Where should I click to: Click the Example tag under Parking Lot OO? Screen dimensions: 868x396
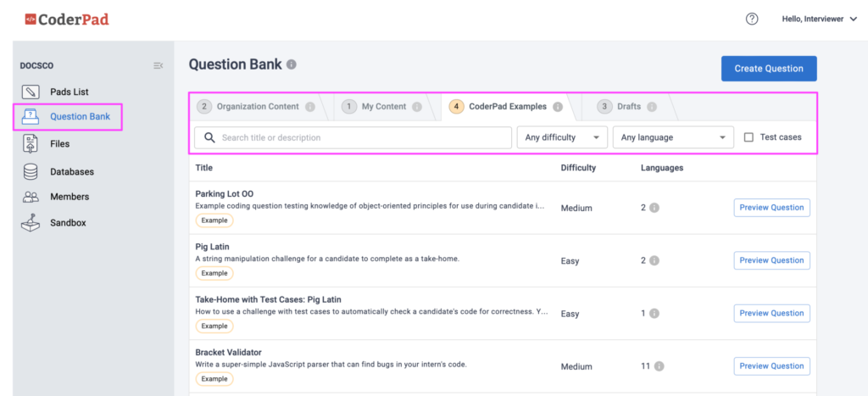pos(214,220)
